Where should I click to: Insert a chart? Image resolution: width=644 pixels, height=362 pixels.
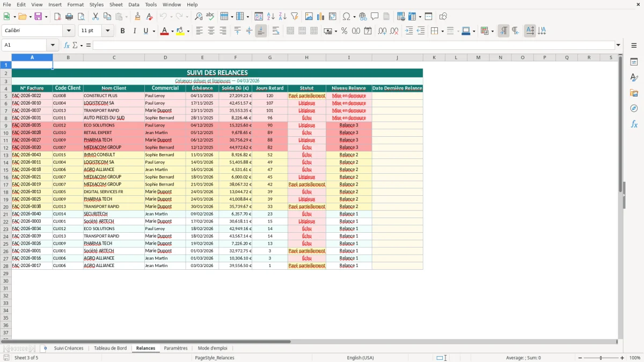[321, 17]
